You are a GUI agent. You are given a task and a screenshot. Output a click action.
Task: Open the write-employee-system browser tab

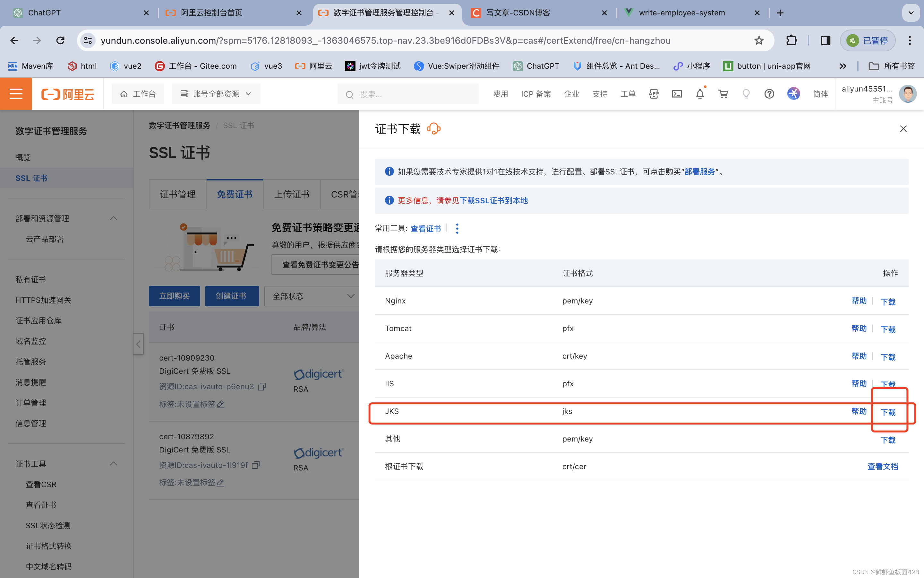pyautogui.click(x=691, y=13)
